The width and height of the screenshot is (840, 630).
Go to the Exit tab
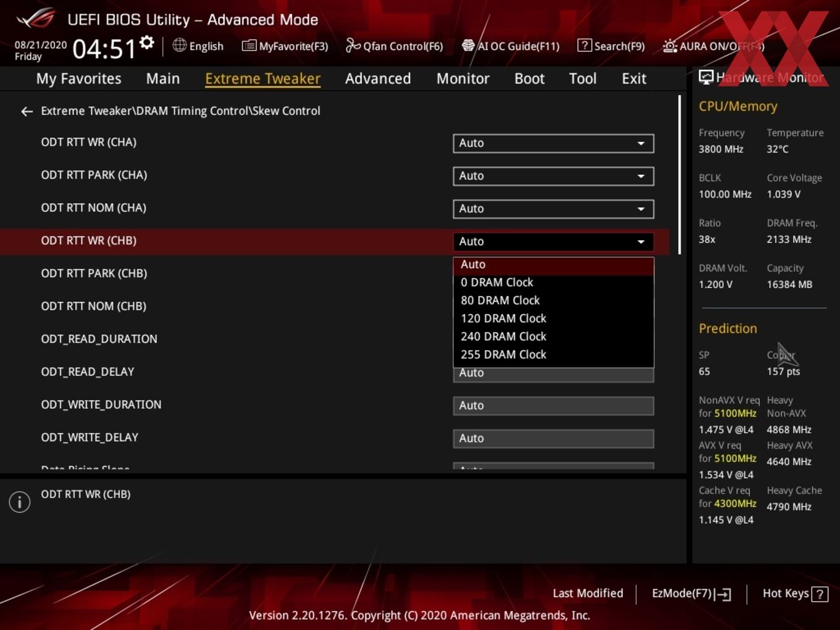click(634, 78)
